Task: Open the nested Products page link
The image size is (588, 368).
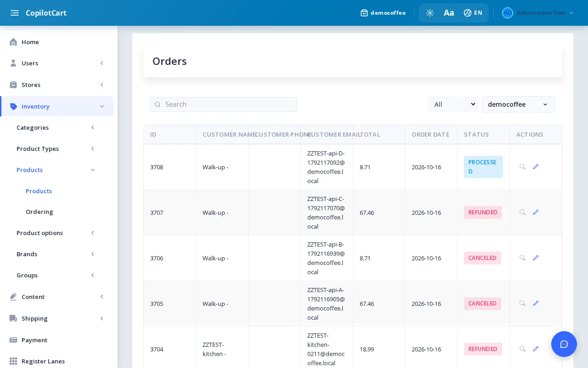Action: click(x=39, y=191)
